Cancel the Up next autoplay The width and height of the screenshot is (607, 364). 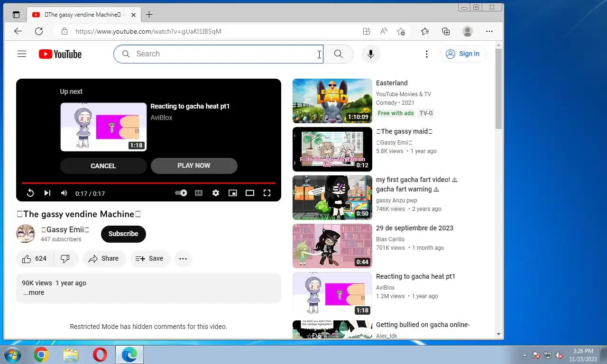click(103, 166)
